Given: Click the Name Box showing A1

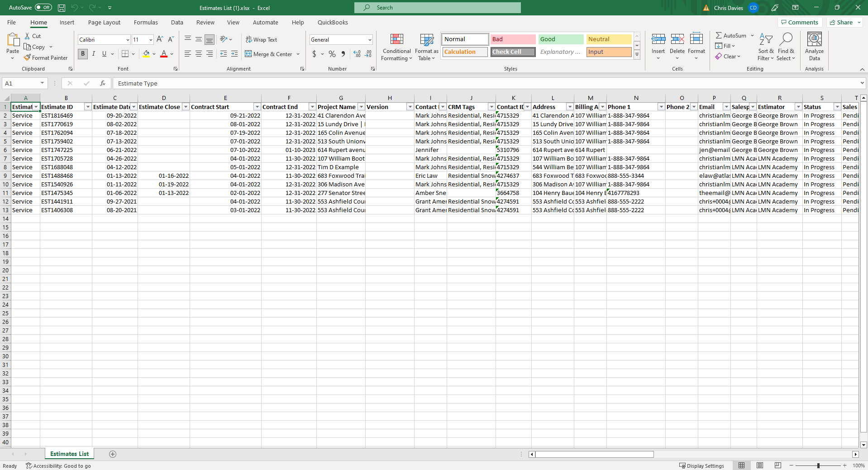Looking at the screenshot, I should (x=20, y=83).
